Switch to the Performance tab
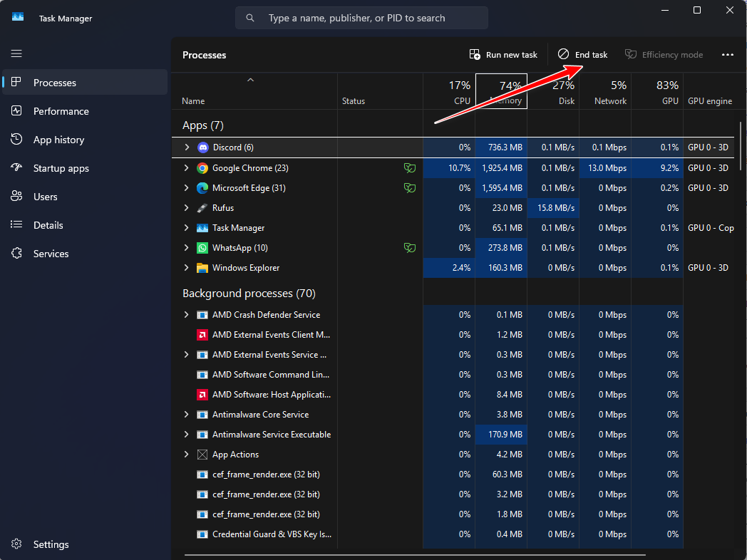The image size is (747, 560). coord(61,111)
